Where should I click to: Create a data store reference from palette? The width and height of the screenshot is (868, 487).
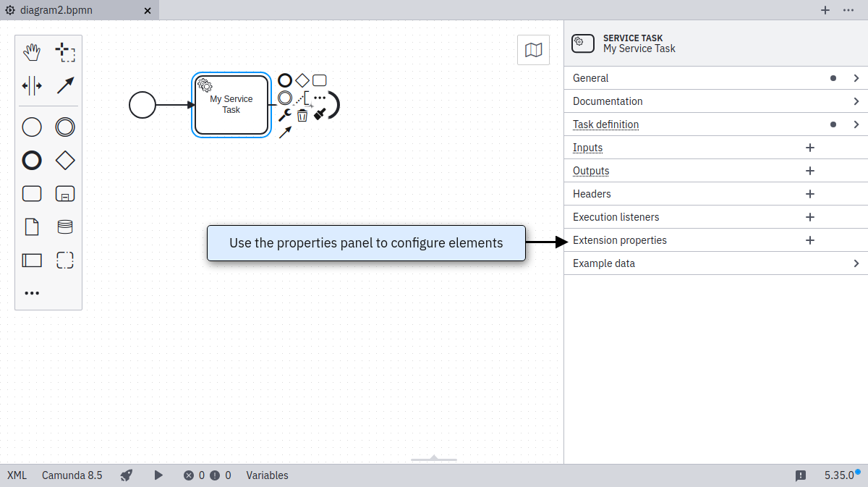point(65,226)
